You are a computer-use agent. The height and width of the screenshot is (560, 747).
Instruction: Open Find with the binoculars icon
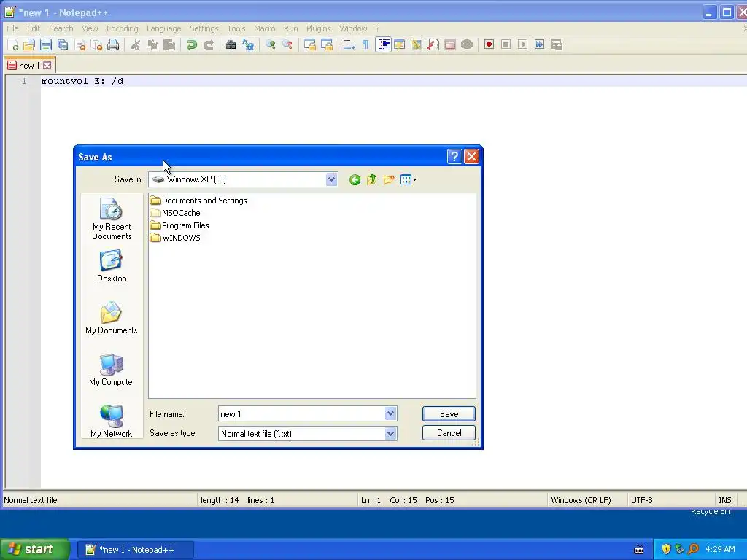click(x=231, y=44)
